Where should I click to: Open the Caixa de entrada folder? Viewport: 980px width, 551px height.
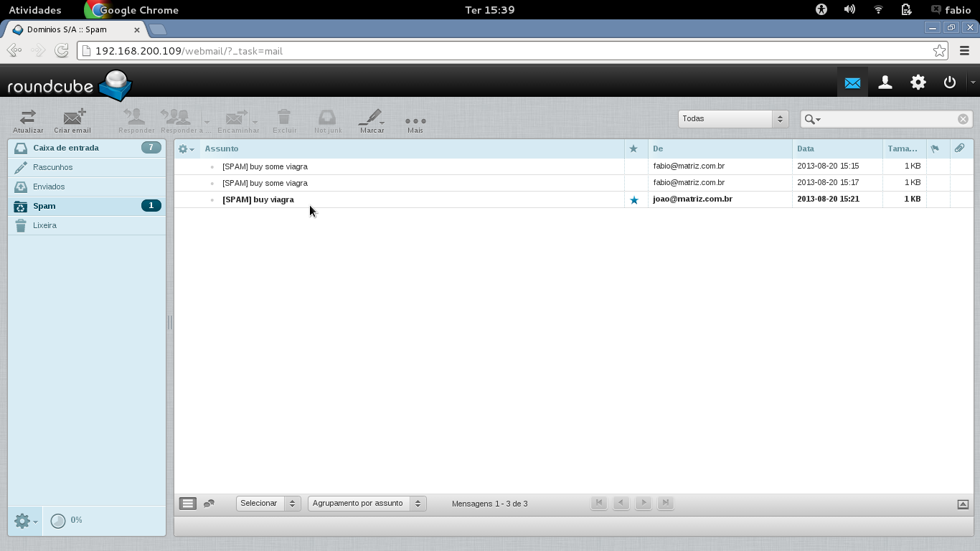(x=66, y=148)
